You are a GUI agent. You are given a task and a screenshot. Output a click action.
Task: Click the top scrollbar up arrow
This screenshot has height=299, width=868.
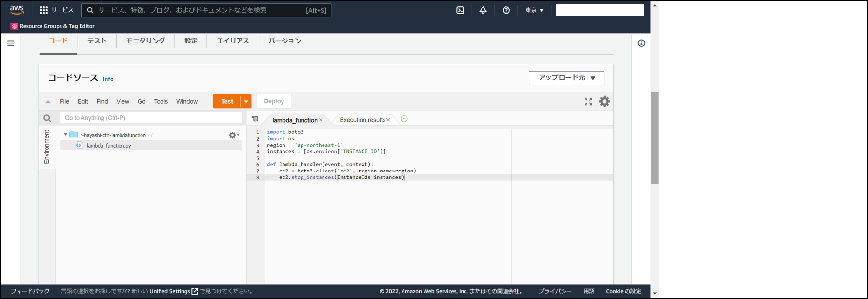pos(655,5)
